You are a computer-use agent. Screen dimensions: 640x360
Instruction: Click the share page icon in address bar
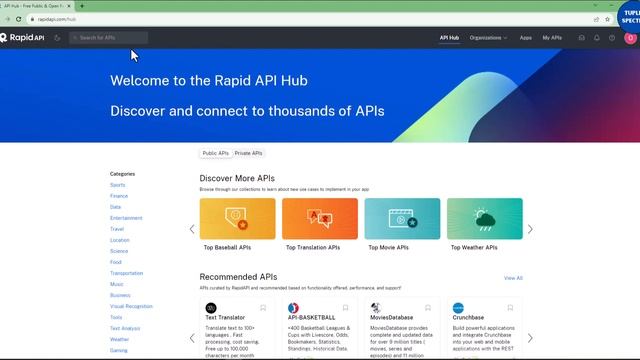coord(596,19)
